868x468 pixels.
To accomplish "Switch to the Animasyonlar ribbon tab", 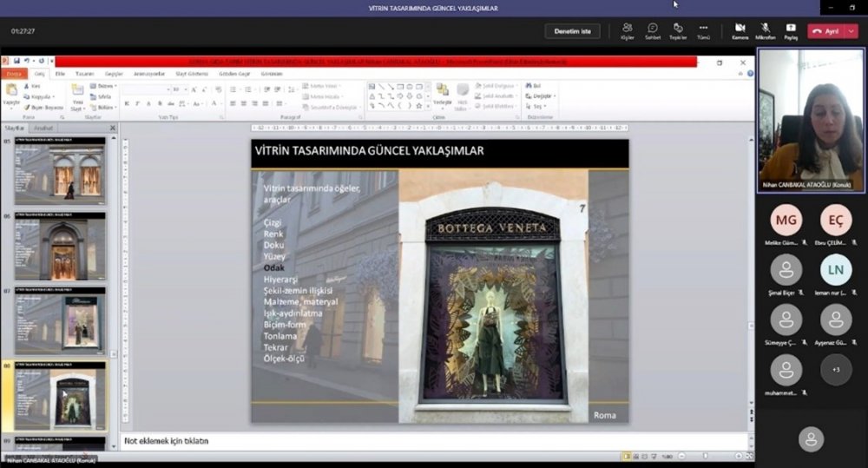I will pyautogui.click(x=149, y=74).
